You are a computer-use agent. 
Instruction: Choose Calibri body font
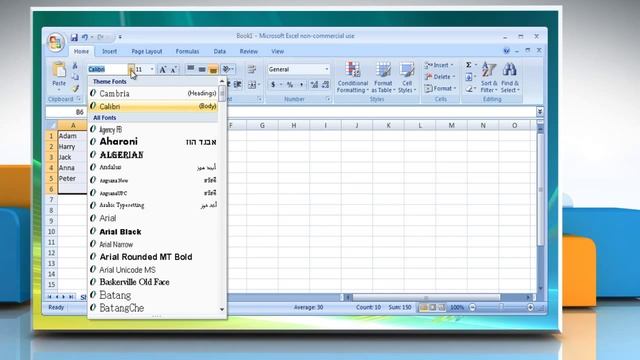153,106
